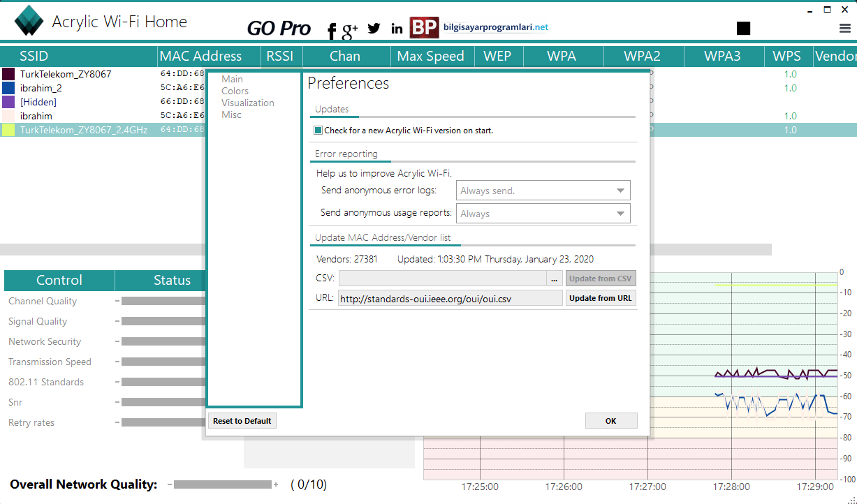This screenshot has width=857, height=504.
Task: Confirm preferences with the OK button
Action: point(611,421)
